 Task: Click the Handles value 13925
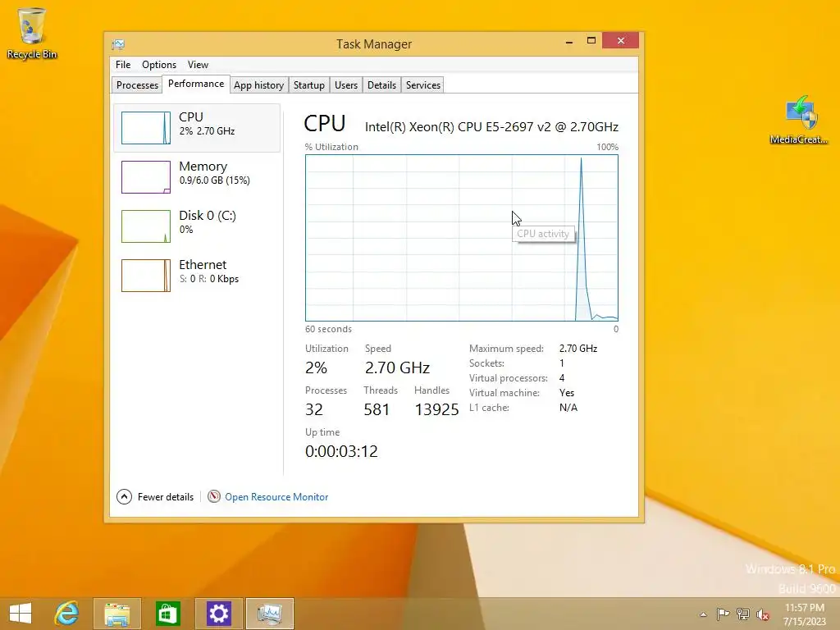[x=436, y=409]
